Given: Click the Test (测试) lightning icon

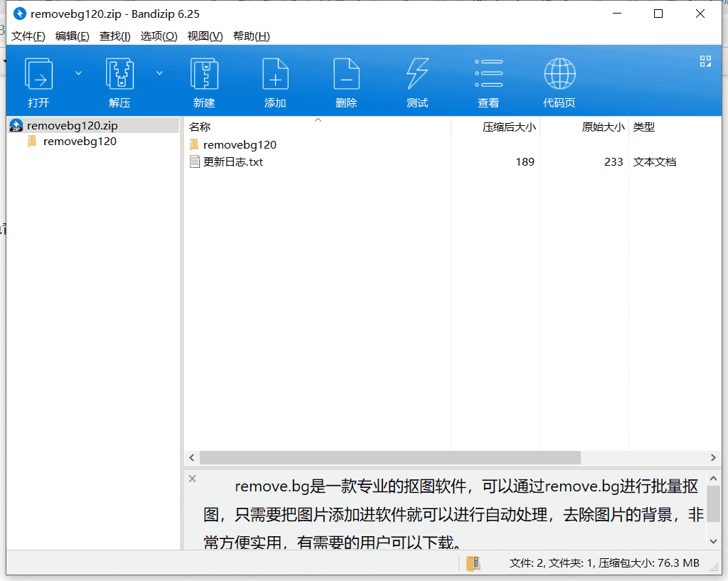Looking at the screenshot, I should pyautogui.click(x=417, y=74).
